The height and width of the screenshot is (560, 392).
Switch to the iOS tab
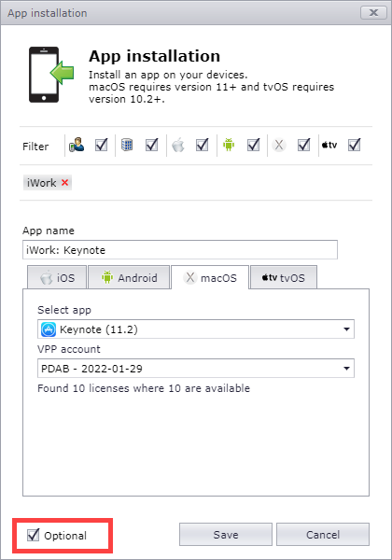(57, 277)
